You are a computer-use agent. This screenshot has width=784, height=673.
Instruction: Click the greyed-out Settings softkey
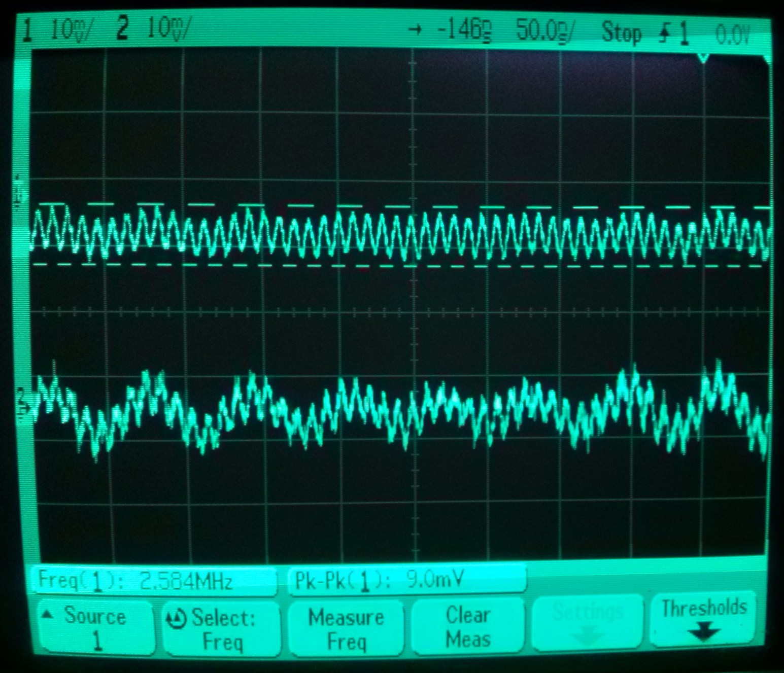pos(587,623)
